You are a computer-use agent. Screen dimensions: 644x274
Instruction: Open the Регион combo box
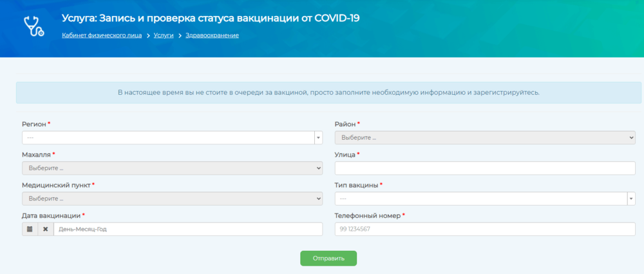click(167, 137)
